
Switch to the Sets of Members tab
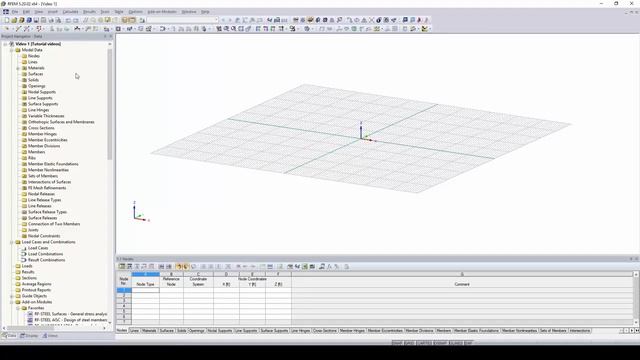[553, 331]
